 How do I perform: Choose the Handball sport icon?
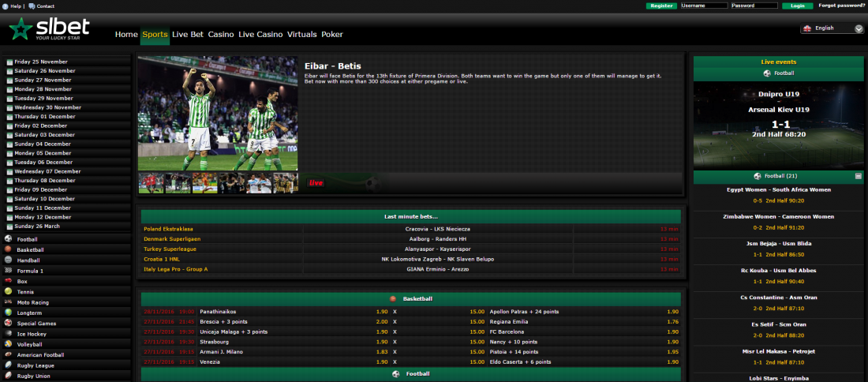(9, 260)
